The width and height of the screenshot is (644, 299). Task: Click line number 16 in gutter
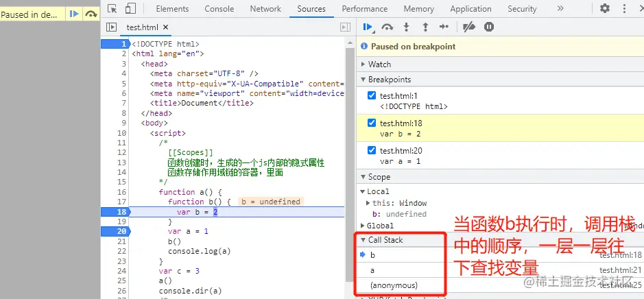coord(121,192)
